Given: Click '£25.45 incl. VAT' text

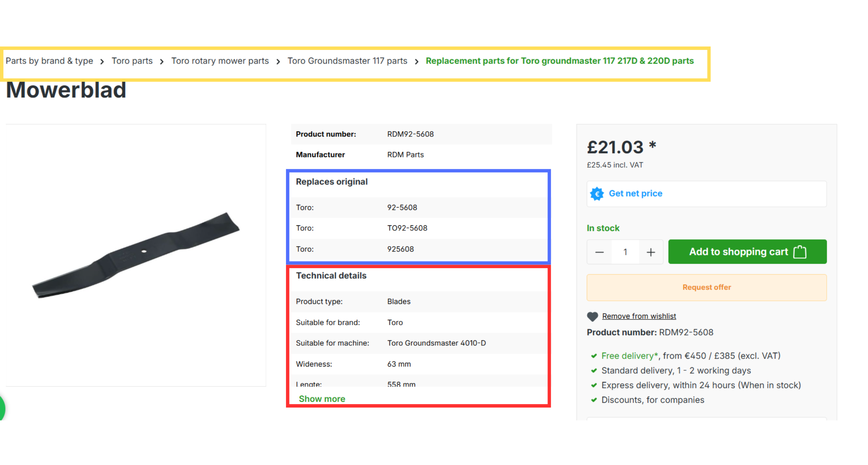Looking at the screenshot, I should pos(615,165).
